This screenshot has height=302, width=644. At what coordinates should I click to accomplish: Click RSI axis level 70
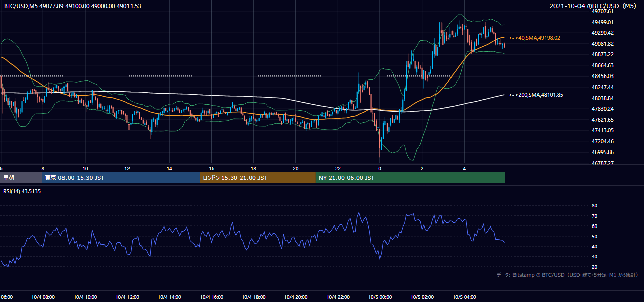point(594,216)
